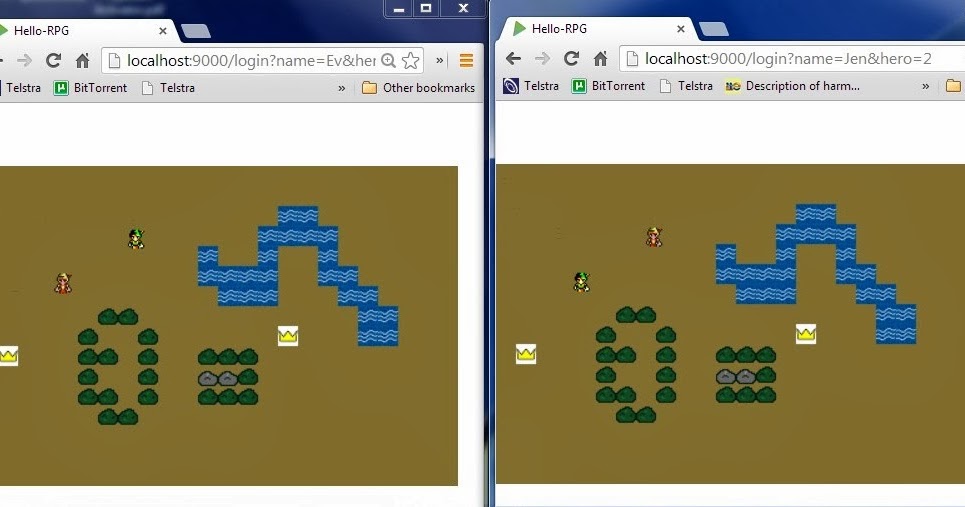The width and height of the screenshot is (965, 507).
Task: Open the first Telstra bookmark in right window
Action: pos(531,86)
